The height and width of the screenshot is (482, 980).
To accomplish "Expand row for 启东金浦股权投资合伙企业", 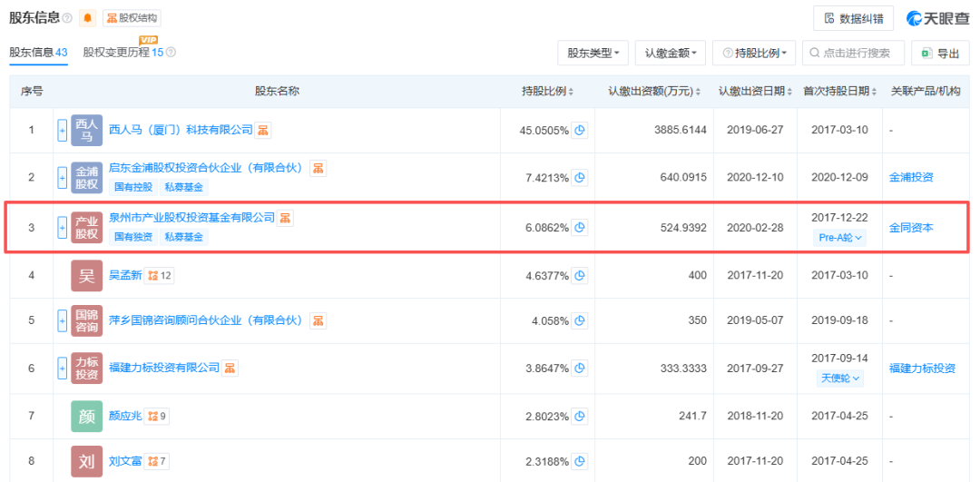I will 62,177.
